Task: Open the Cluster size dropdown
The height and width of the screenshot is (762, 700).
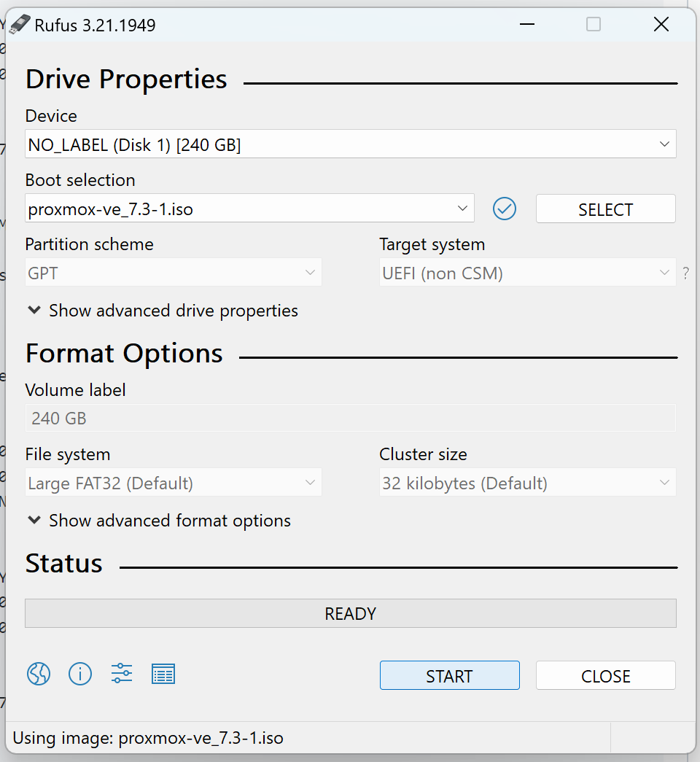Action: 527,483
